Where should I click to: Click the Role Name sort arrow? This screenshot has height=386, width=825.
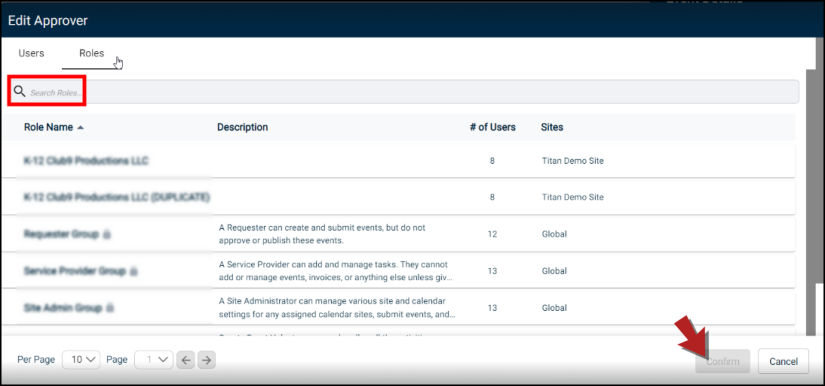(81, 127)
